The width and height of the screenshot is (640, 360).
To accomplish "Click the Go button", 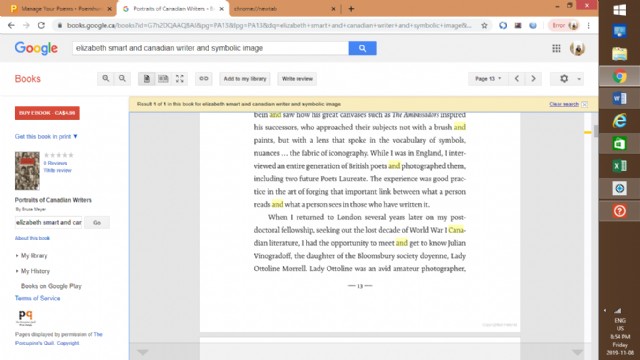I will click(97, 222).
